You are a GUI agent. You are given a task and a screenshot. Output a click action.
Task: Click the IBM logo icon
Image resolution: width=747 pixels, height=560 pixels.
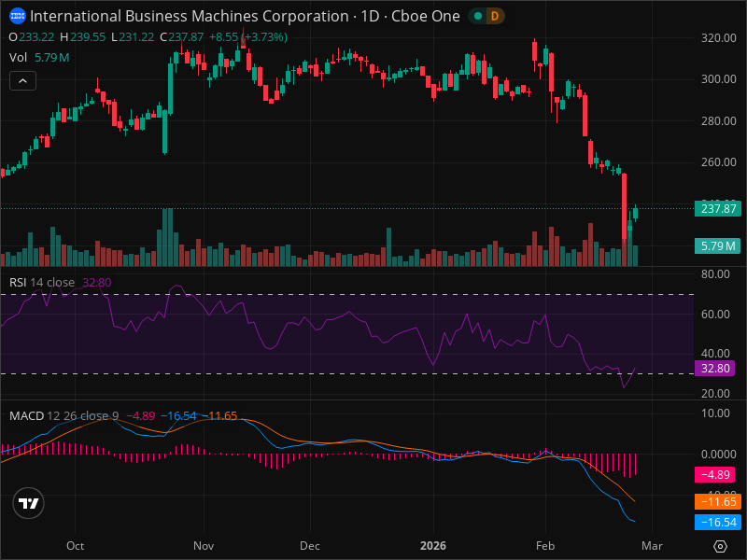coord(18,16)
